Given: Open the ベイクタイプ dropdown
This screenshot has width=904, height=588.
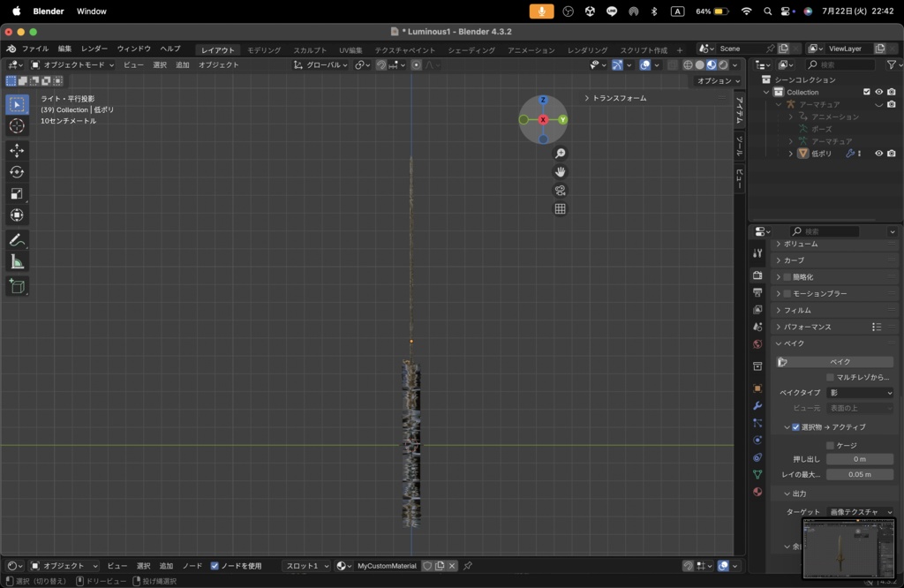Looking at the screenshot, I should click(x=860, y=393).
